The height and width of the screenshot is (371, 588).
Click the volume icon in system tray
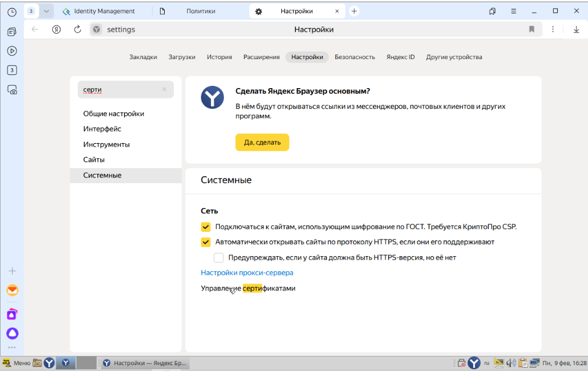point(510,363)
